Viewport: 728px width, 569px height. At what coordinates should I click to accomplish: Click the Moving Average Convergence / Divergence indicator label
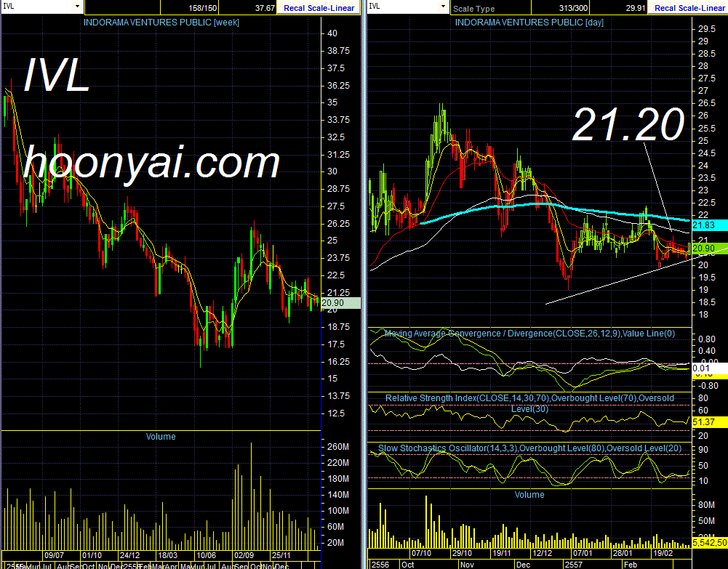coord(529,334)
